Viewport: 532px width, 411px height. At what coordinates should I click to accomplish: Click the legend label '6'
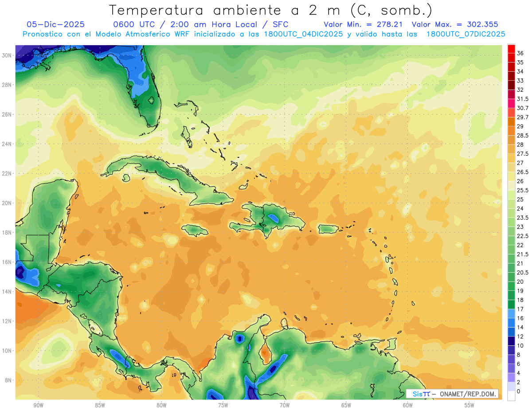(x=519, y=364)
